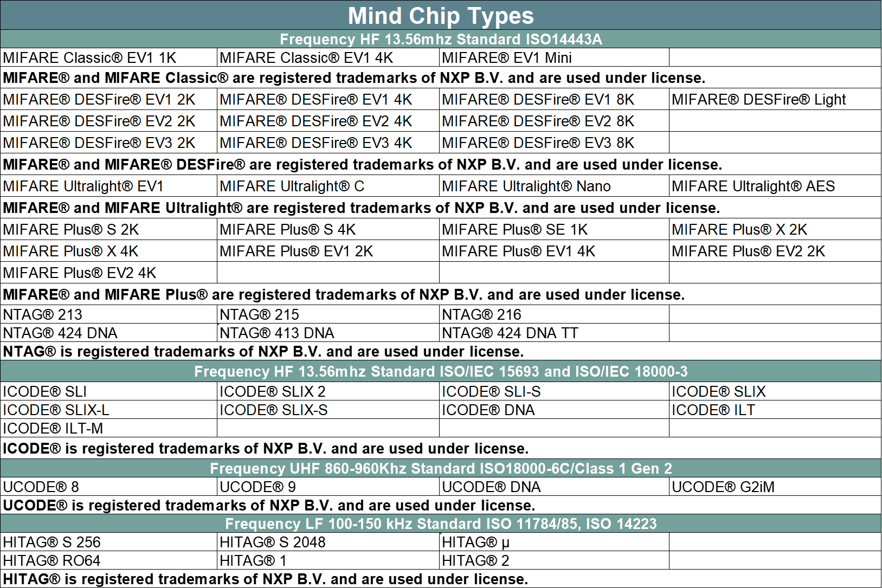Viewport: 882px width, 588px height.
Task: Select the ICODE® ILT-M cell
Action: 108,428
